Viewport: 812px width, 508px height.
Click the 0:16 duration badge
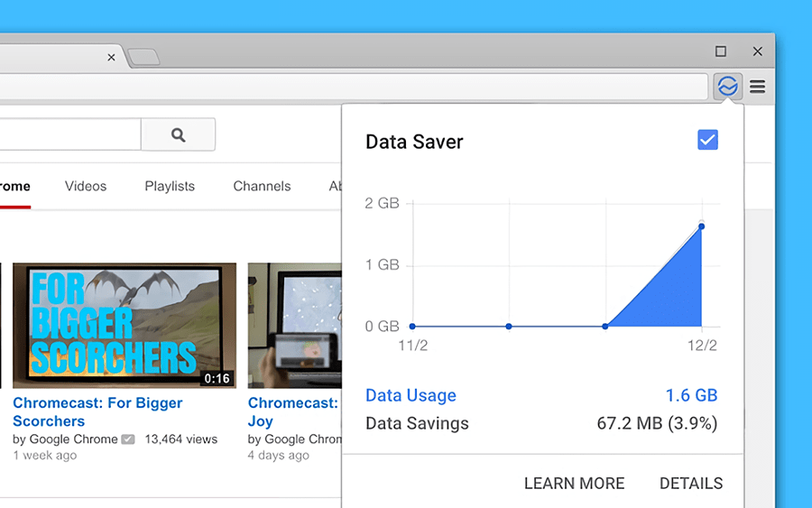point(217,379)
